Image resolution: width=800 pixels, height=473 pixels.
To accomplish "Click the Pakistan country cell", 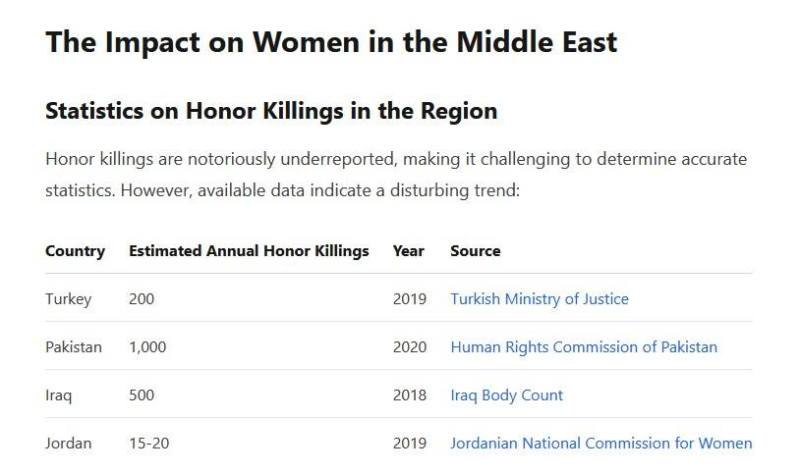I will tap(73, 347).
